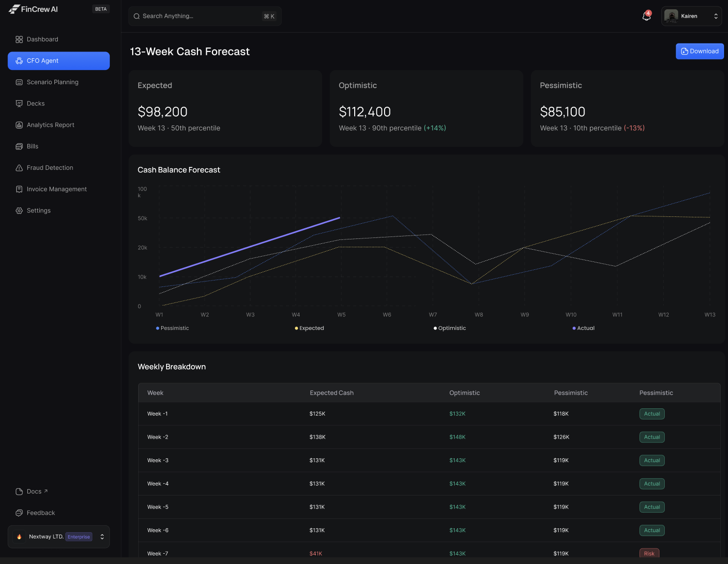Click the purple Actual legend dot
The width and height of the screenshot is (728, 564).
coord(574,329)
